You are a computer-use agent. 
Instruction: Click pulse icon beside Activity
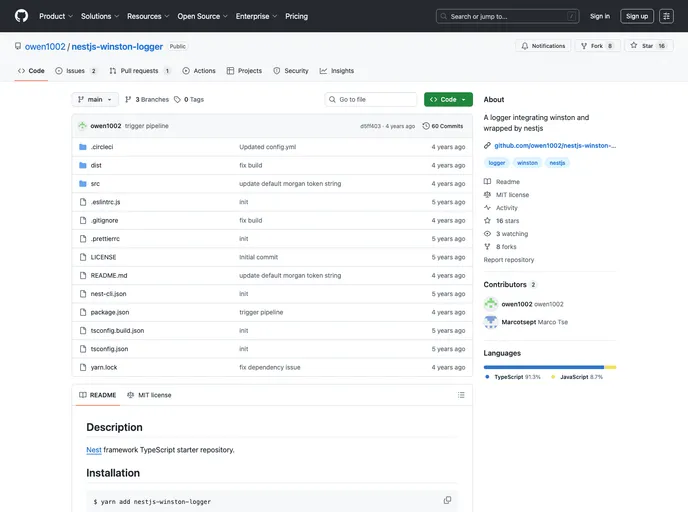point(487,208)
